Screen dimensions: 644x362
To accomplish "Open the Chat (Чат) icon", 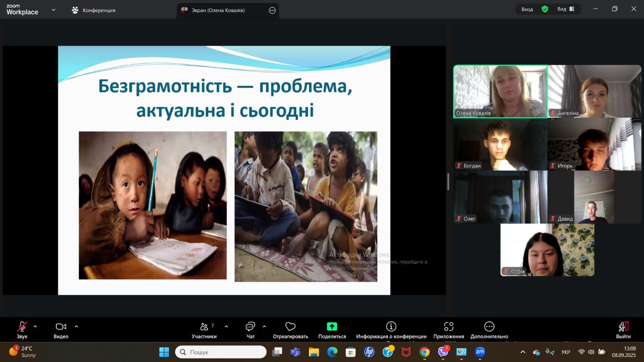I will click(x=250, y=327).
